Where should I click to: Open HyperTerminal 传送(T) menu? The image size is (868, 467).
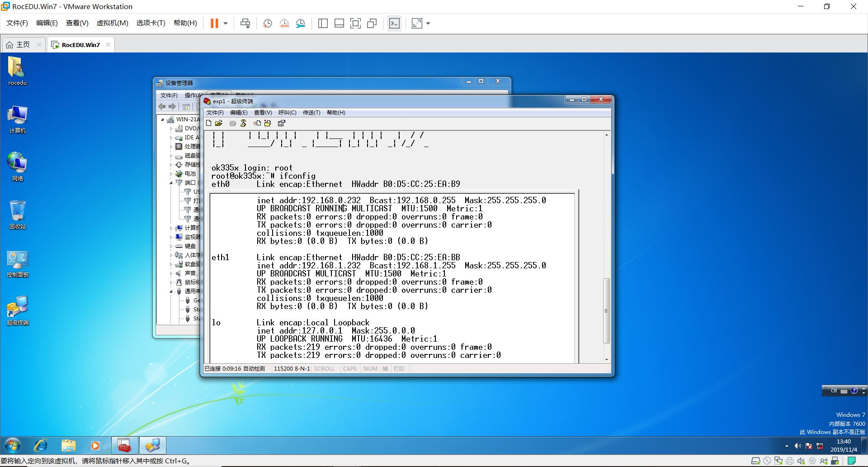tap(311, 113)
